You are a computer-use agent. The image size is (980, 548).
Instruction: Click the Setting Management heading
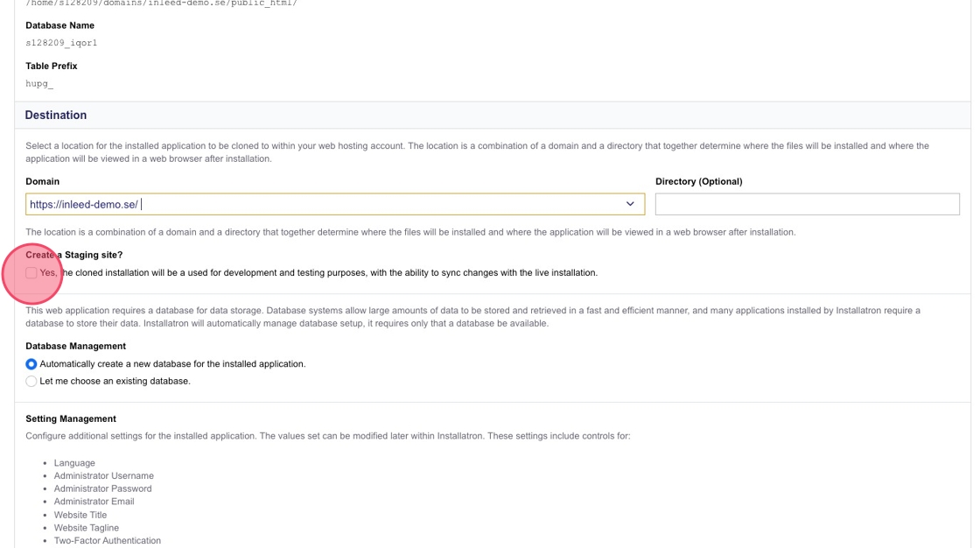71,419
